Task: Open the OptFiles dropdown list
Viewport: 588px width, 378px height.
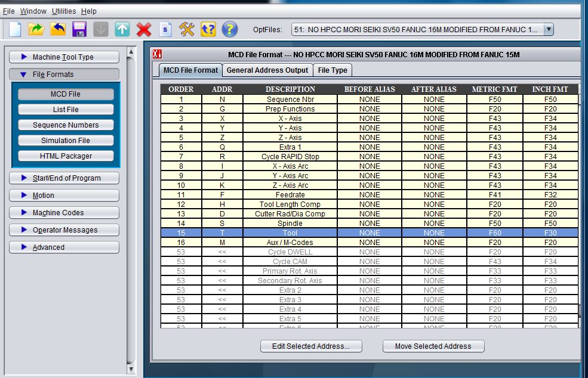Action: pos(549,29)
